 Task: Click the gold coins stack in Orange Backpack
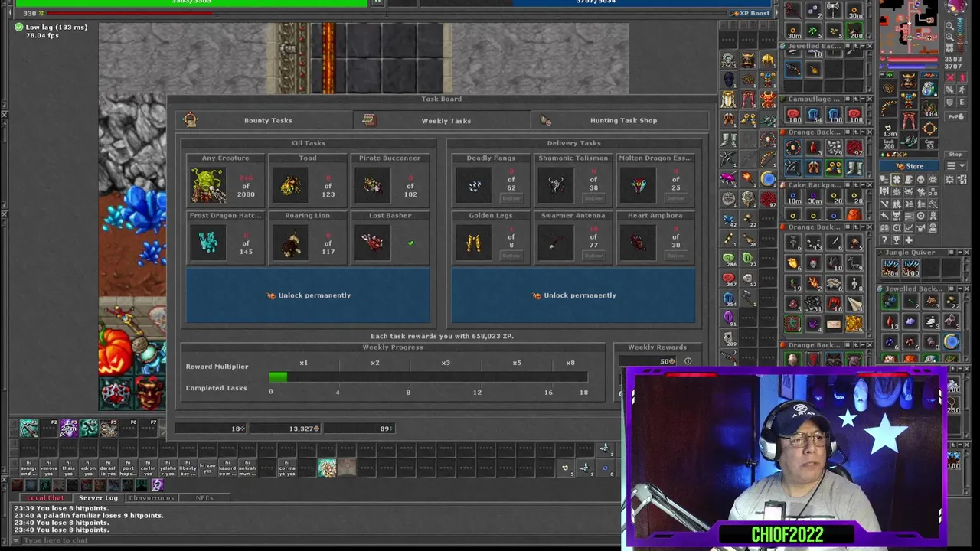tap(854, 324)
